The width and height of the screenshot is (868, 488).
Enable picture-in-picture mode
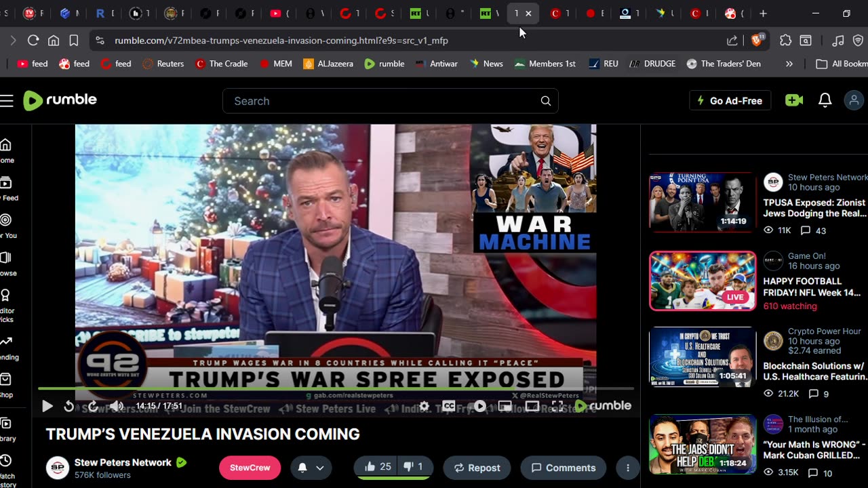coord(505,406)
